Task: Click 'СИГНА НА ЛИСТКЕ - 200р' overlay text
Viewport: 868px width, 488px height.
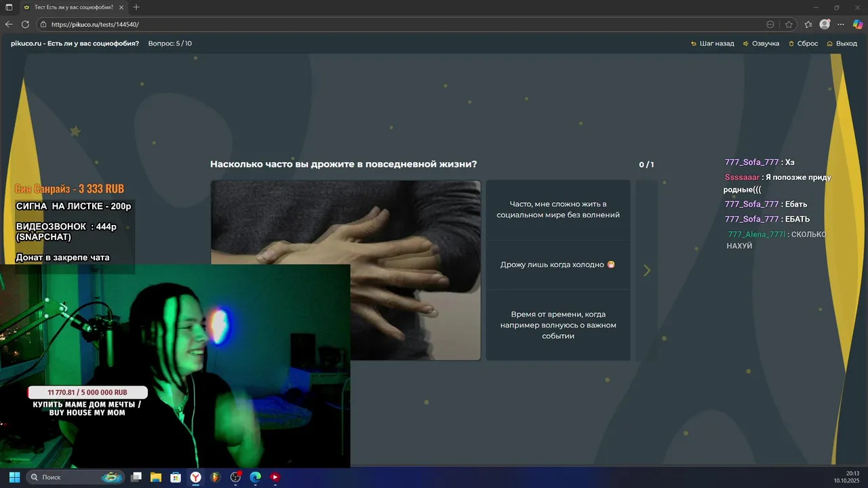Action: coord(73,206)
